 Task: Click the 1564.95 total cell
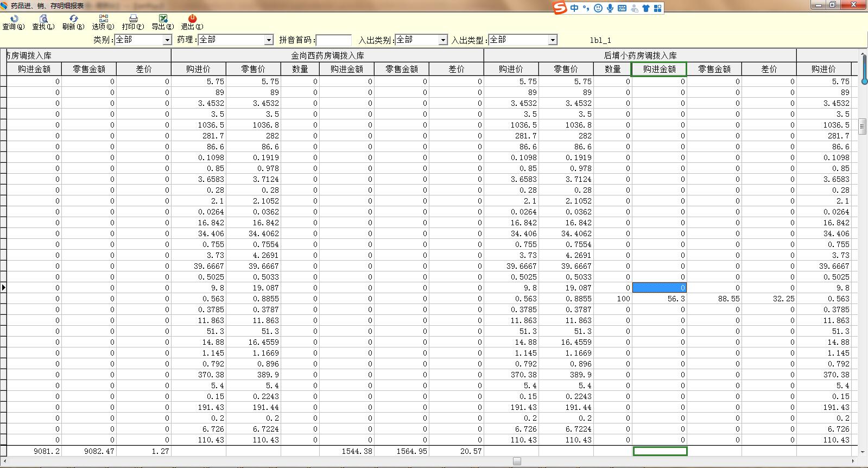point(401,451)
